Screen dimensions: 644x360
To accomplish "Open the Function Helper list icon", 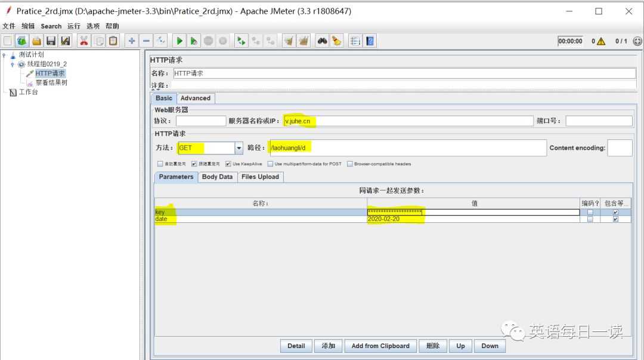I will tap(355, 41).
